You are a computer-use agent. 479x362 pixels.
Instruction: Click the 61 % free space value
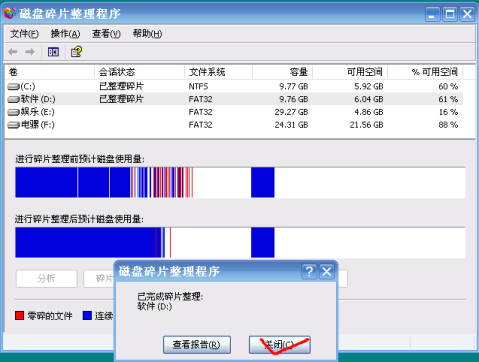click(x=448, y=99)
